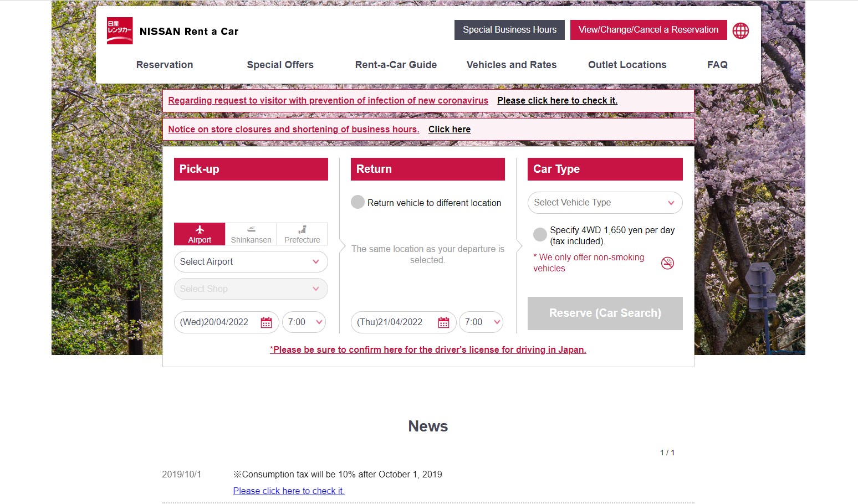The image size is (858, 504).
Task: Enable return vehicle to different location
Action: (x=358, y=202)
